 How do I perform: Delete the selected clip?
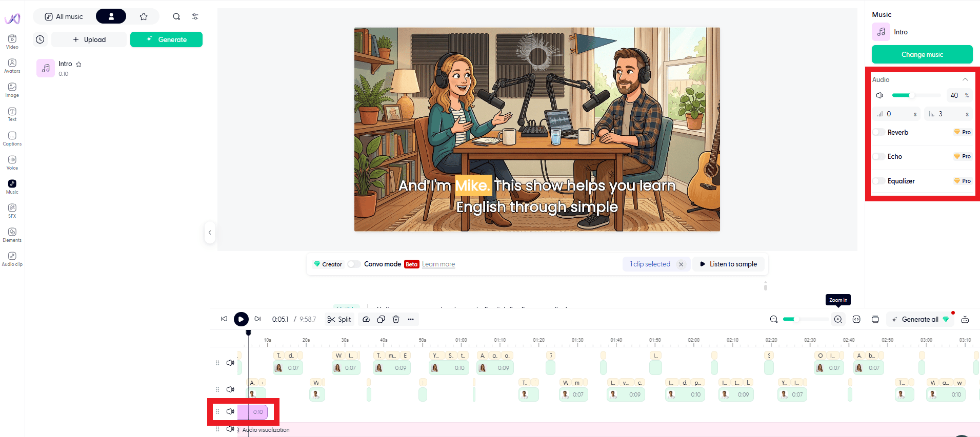pyautogui.click(x=396, y=319)
